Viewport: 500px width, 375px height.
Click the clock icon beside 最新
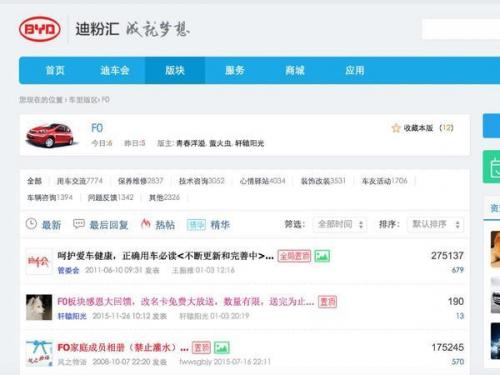coord(31,224)
